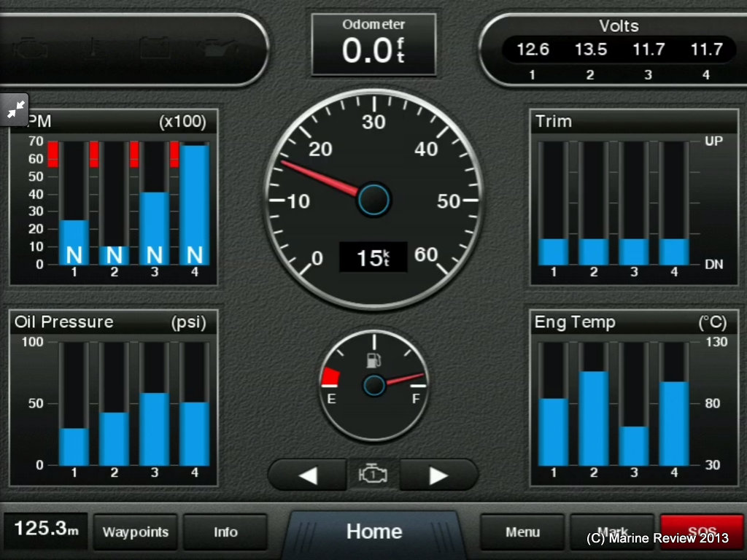The height and width of the screenshot is (560, 747).
Task: Tap the Mark button
Action: pyautogui.click(x=612, y=532)
